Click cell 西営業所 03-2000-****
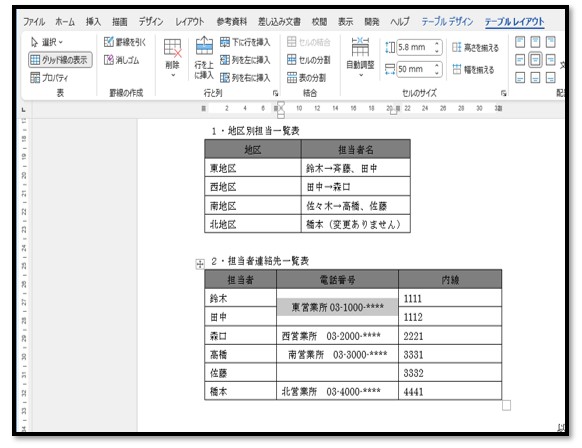Viewport: 582px width, 448px height. point(337,336)
